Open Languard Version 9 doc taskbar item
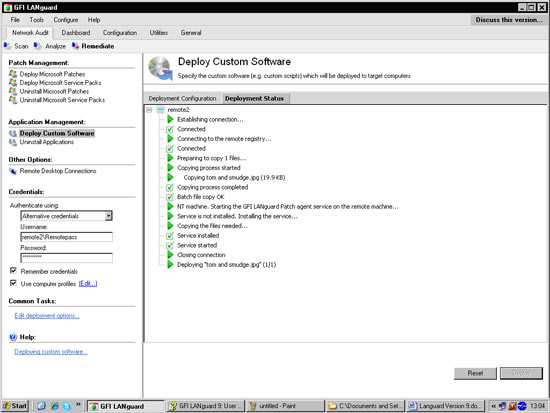The height and width of the screenshot is (413, 550). click(445, 406)
